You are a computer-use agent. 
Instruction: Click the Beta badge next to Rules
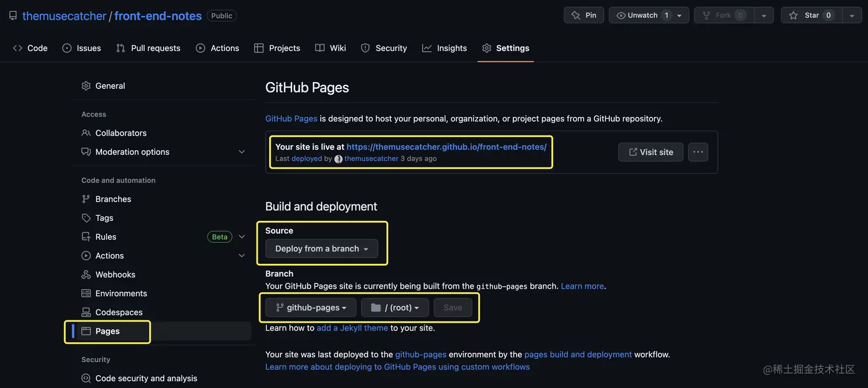[x=220, y=237]
